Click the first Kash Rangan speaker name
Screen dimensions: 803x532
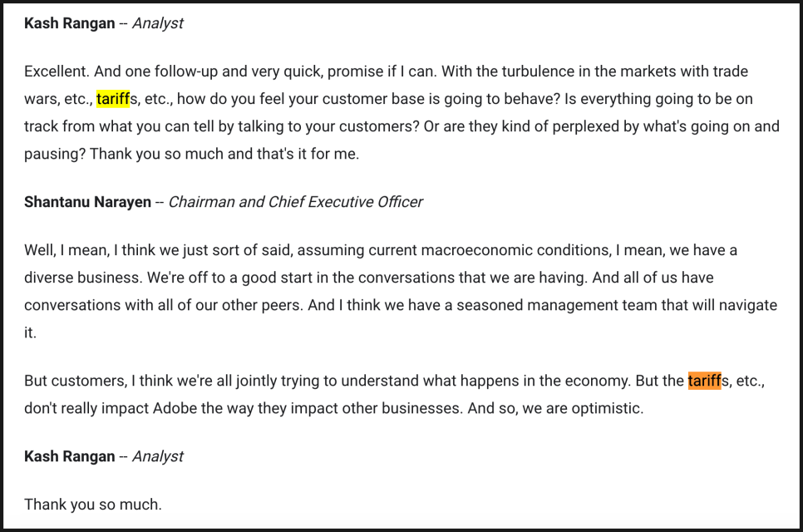(70, 23)
